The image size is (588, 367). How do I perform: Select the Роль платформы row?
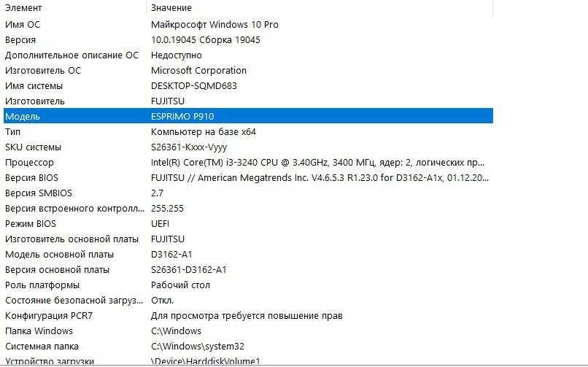click(248, 285)
